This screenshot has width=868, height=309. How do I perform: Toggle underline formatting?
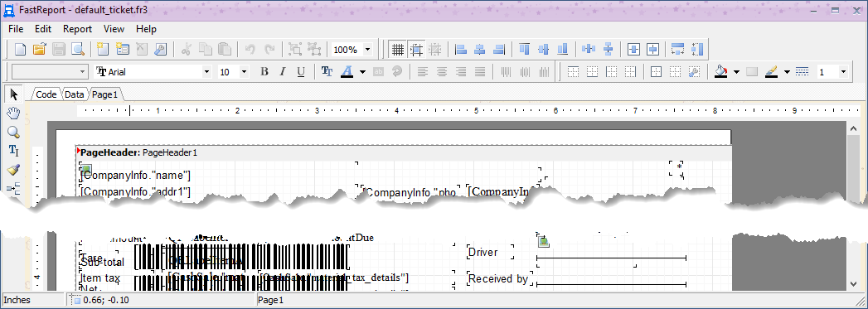point(301,71)
